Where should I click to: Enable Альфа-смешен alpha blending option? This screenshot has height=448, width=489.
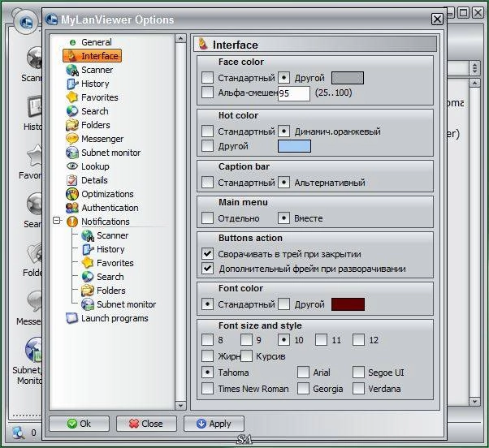click(207, 93)
